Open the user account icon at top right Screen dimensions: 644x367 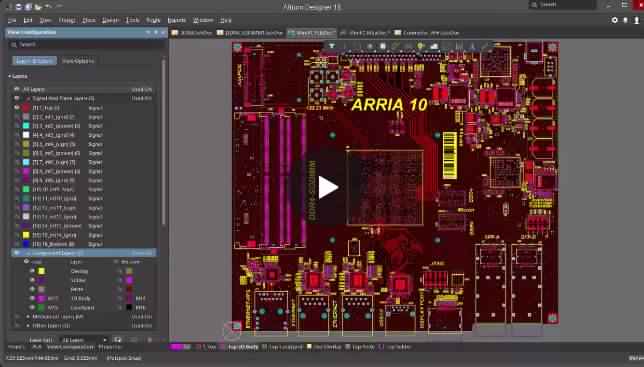(x=637, y=20)
